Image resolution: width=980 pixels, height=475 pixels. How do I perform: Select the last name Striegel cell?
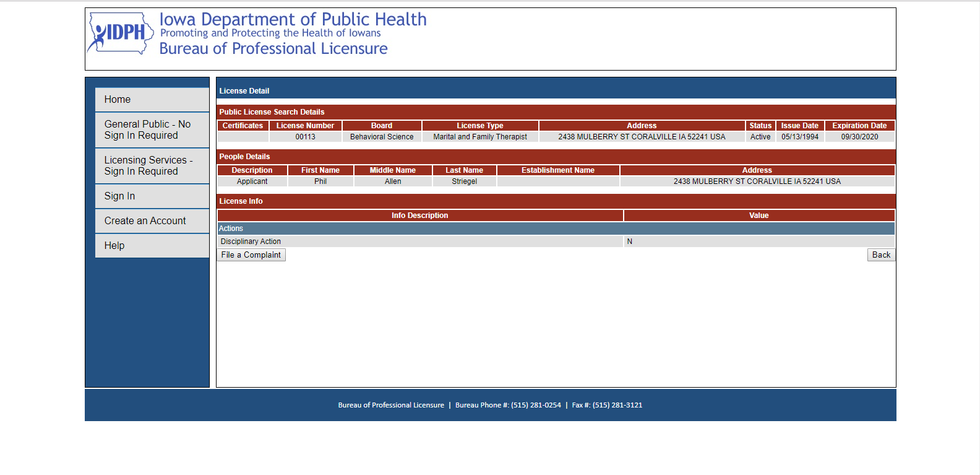(x=464, y=181)
